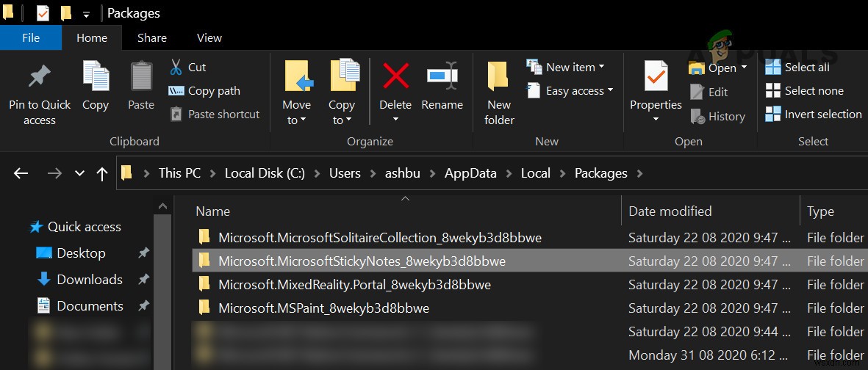Click AppData in the address bar path
The image size is (868, 370).
point(470,173)
